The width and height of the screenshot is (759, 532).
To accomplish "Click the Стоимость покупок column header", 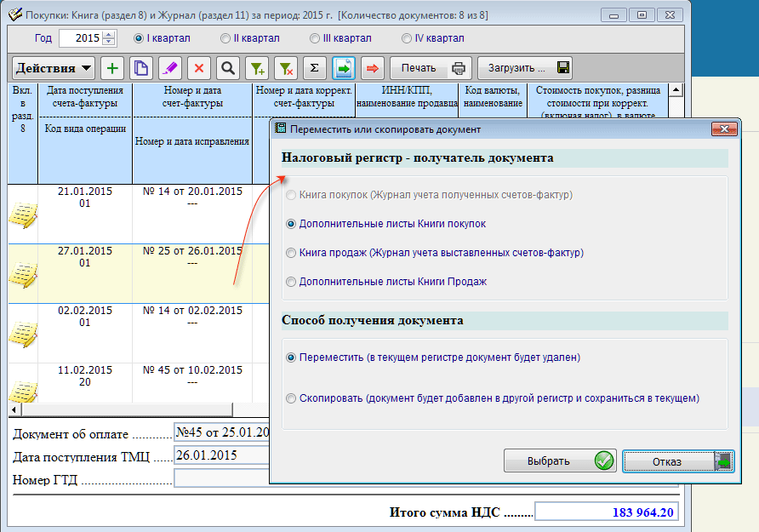I will [598, 101].
